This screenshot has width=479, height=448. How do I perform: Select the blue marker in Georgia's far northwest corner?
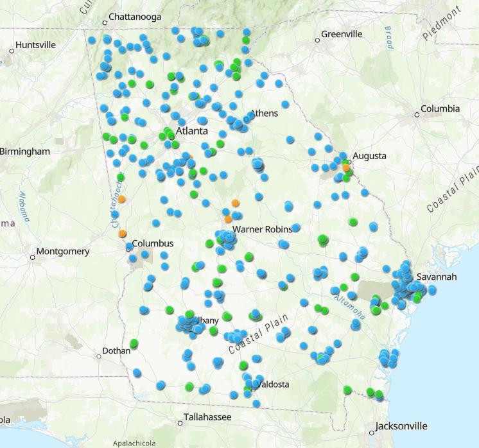92,40
